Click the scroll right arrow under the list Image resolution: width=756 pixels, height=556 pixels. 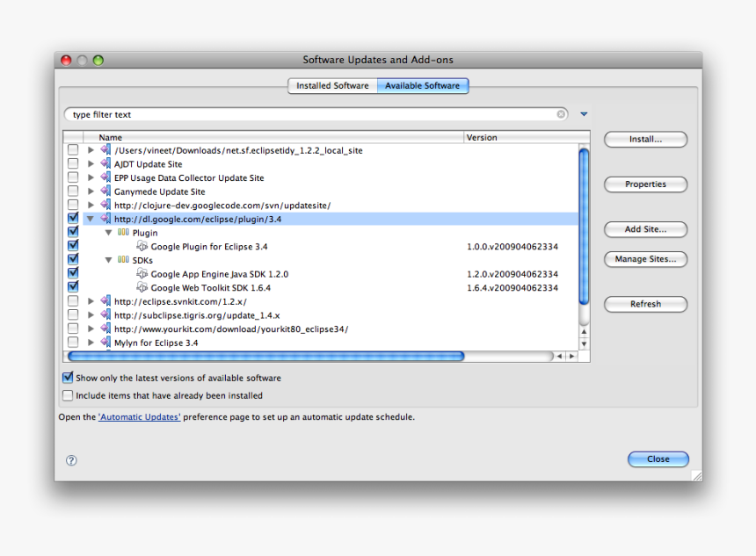point(571,356)
